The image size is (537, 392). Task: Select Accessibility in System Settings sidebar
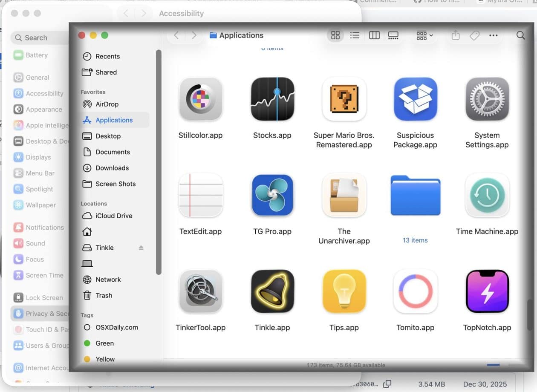coord(44,93)
